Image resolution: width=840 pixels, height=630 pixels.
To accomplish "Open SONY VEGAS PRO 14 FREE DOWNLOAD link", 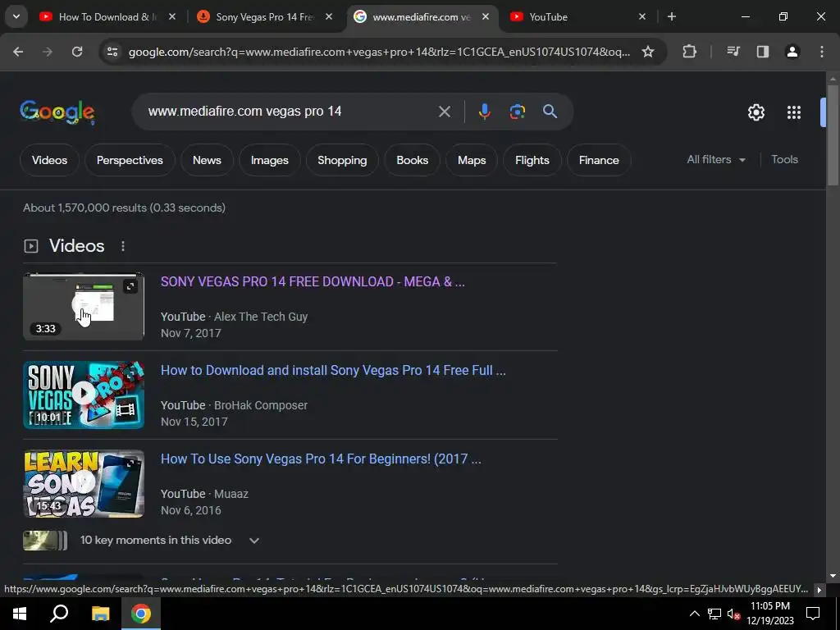I will coord(313,282).
